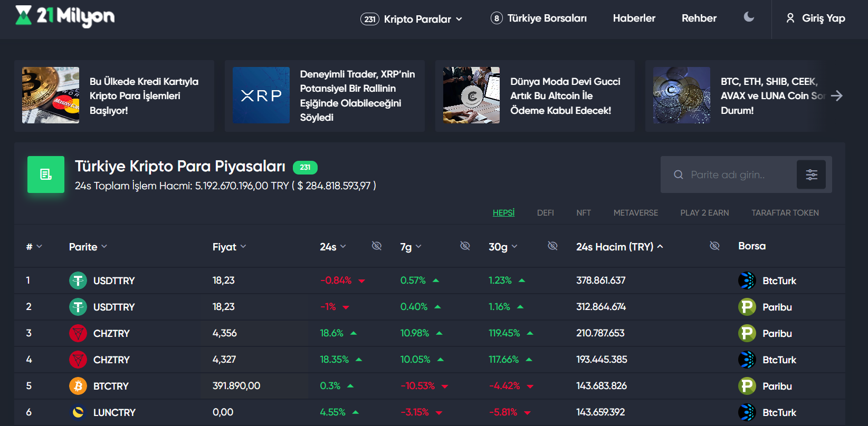Click volume 378.861.637 cell
This screenshot has height=426, width=868.
tap(600, 280)
